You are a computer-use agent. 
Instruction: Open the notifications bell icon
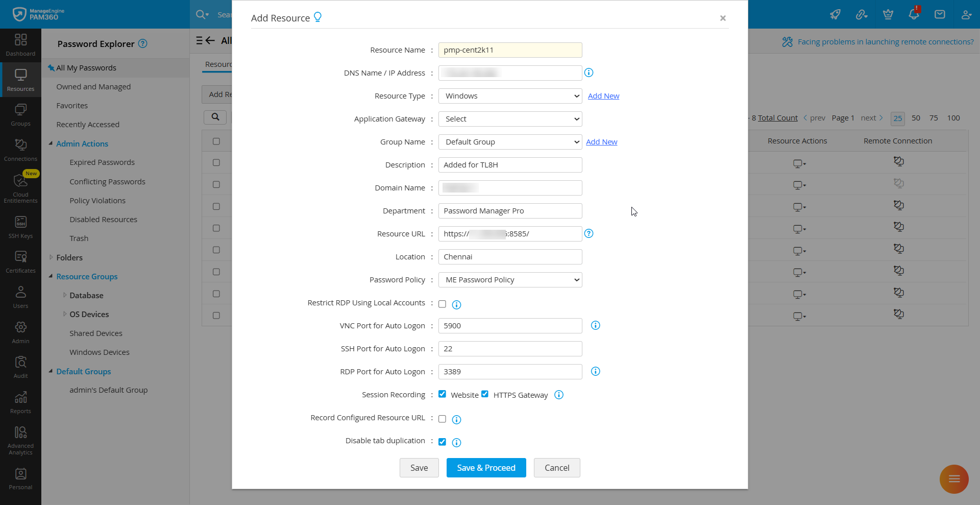click(914, 14)
